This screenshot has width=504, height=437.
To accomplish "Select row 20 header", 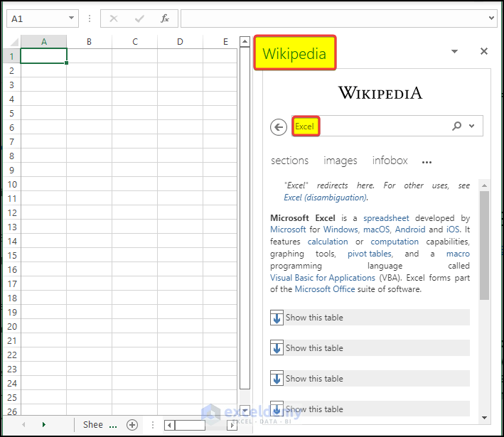I will 12,326.
